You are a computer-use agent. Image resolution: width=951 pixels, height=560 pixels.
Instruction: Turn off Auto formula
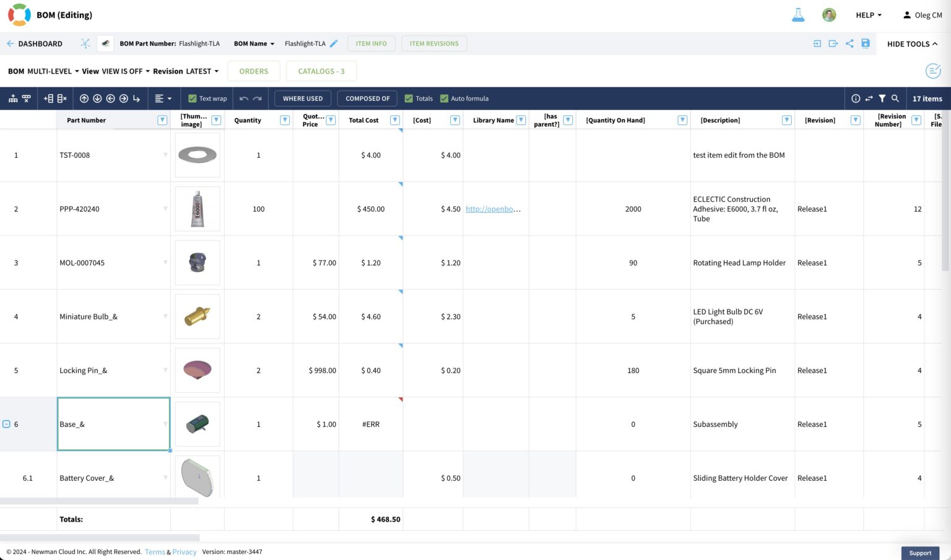click(445, 98)
